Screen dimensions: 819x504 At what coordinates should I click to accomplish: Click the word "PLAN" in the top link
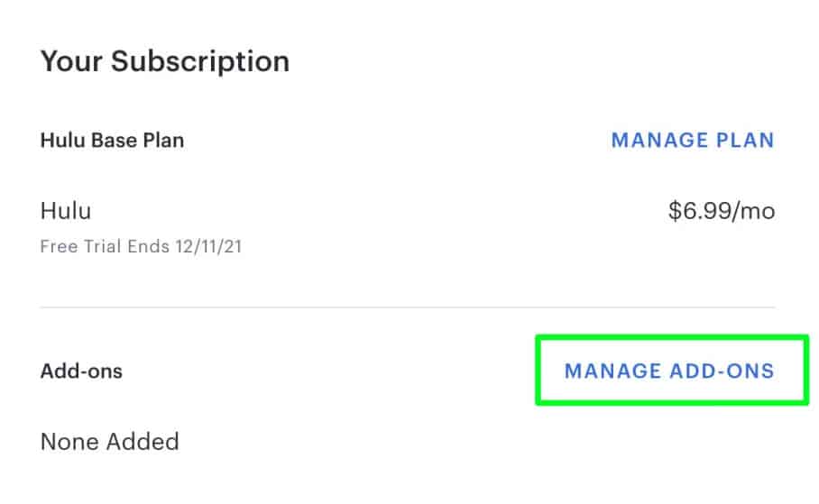pos(745,141)
